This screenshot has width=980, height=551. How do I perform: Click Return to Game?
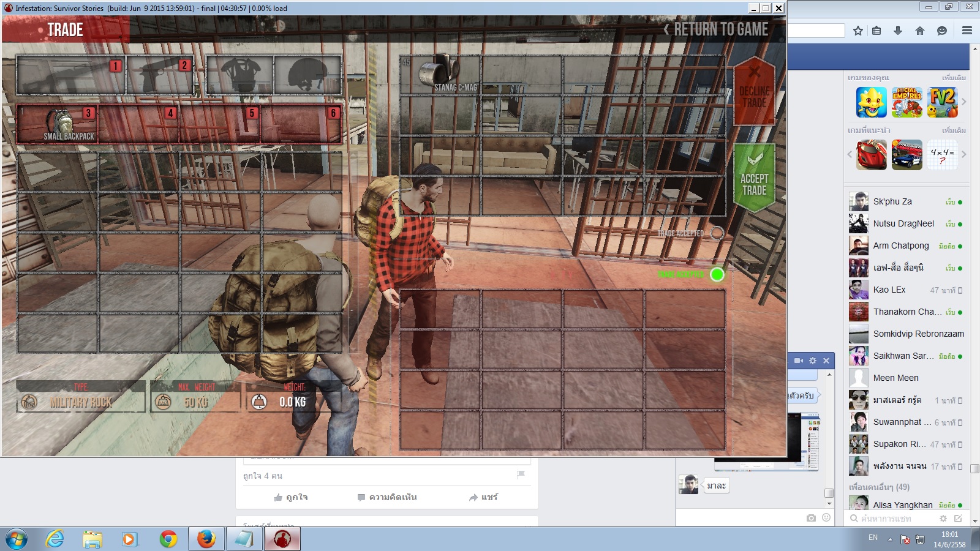coord(715,29)
